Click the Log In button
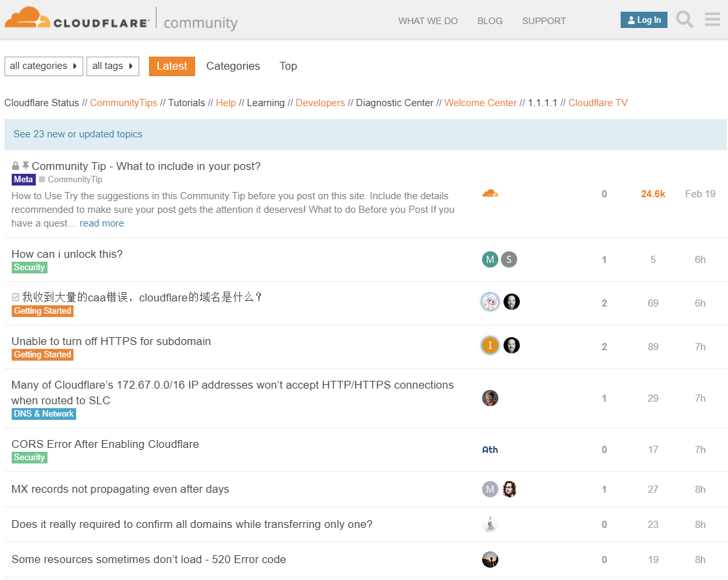Viewport: 728px width, 580px height. [x=644, y=20]
